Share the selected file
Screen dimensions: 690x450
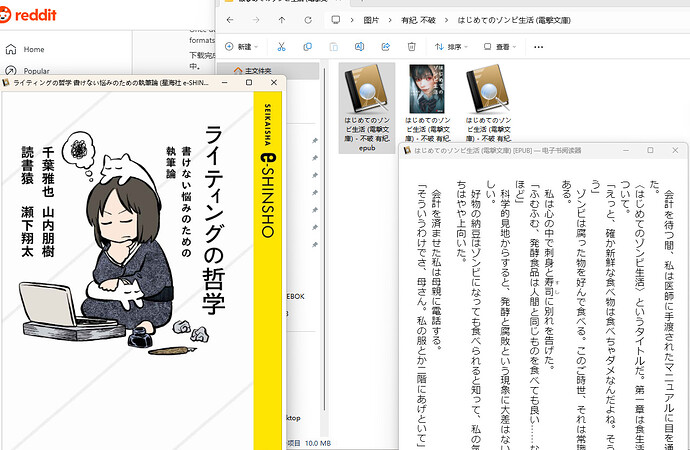pyautogui.click(x=385, y=47)
